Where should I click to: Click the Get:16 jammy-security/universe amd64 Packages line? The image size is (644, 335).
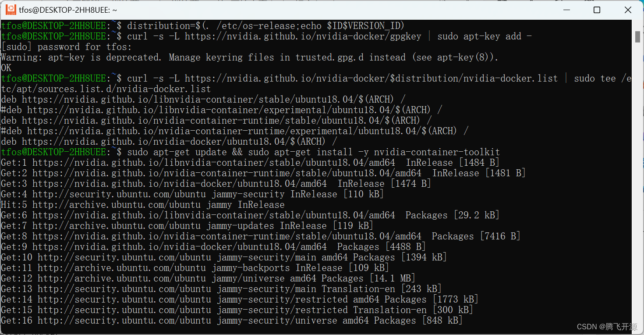(232, 321)
